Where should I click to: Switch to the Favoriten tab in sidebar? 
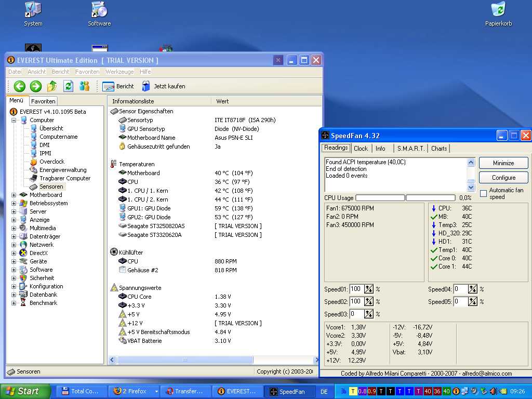click(x=43, y=101)
